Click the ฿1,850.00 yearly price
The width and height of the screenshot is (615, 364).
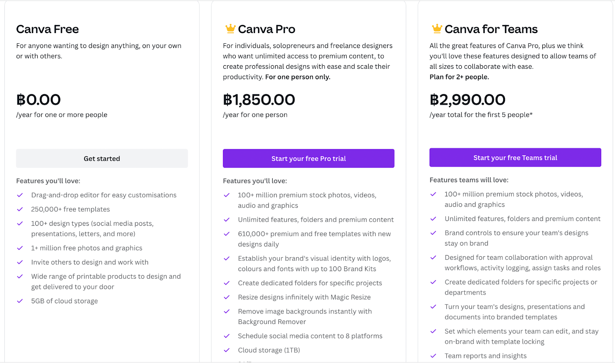tap(259, 100)
